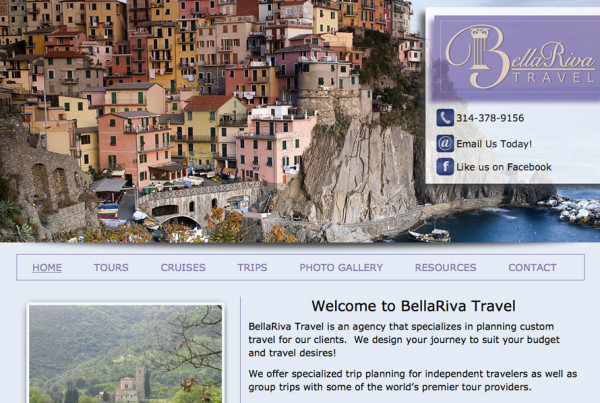Click the fishing boat in the header image
This screenshot has width=600, height=403.
click(430, 235)
